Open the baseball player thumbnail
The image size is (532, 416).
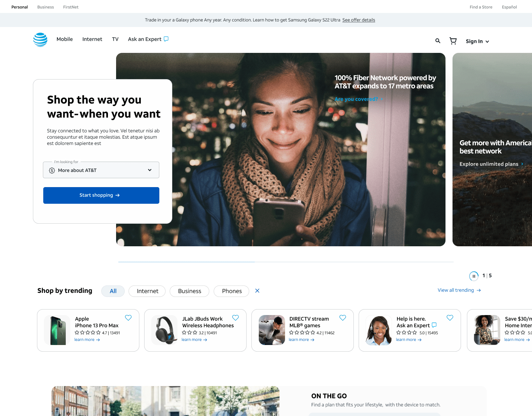272,330
